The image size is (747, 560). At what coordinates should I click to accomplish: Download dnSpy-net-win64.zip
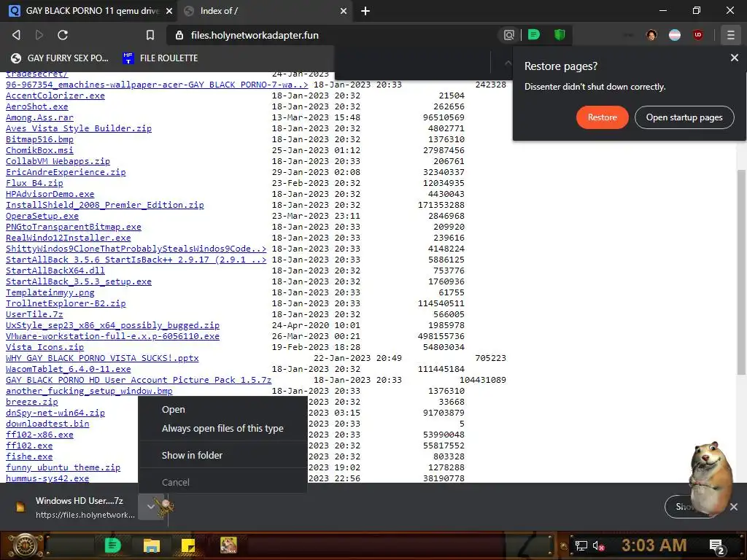click(55, 413)
